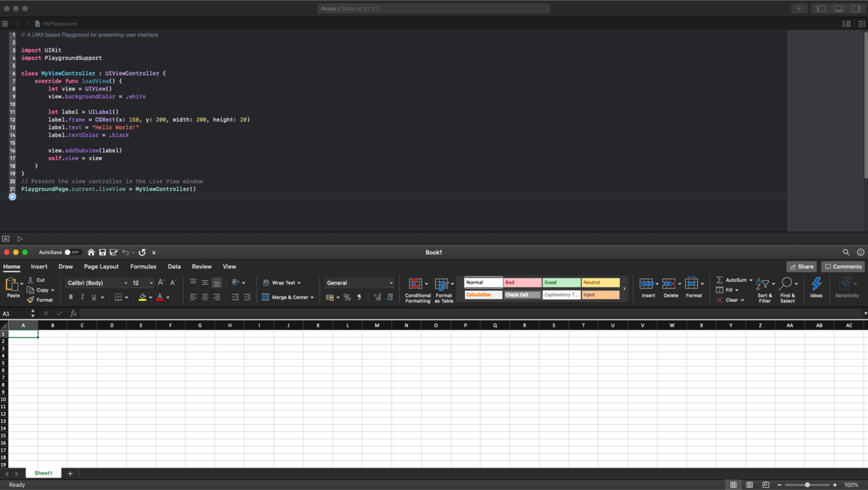Image resolution: width=868 pixels, height=490 pixels.
Task: Click the Excel search magnifier icon
Action: [x=846, y=253]
